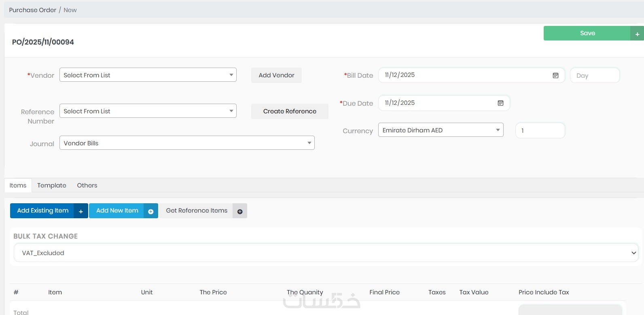The height and width of the screenshot is (315, 644).
Task: Click the PO/2025/11/00094 order number
Action: point(43,42)
